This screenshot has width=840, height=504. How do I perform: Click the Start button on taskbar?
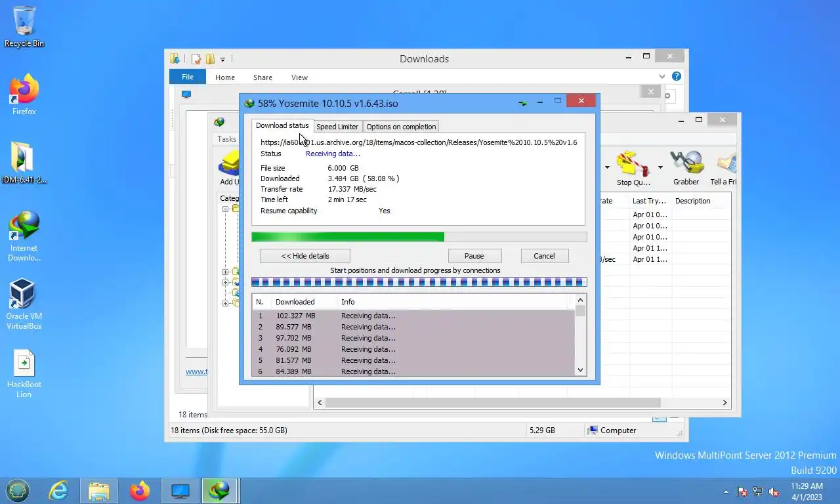18,491
